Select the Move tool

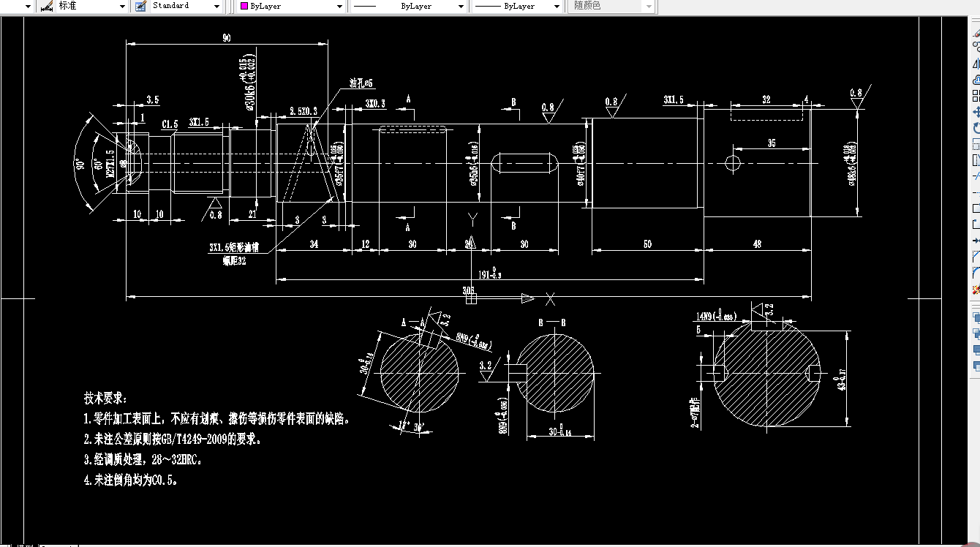pos(976,112)
